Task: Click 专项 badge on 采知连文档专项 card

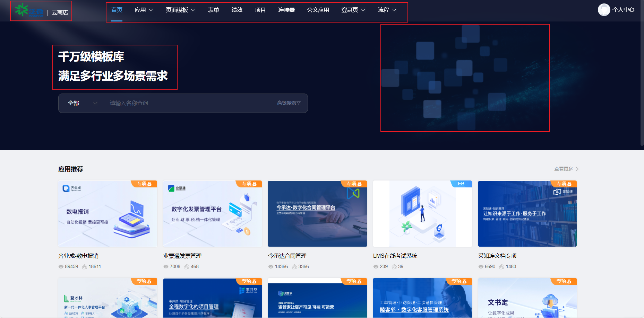Action: (x=564, y=184)
